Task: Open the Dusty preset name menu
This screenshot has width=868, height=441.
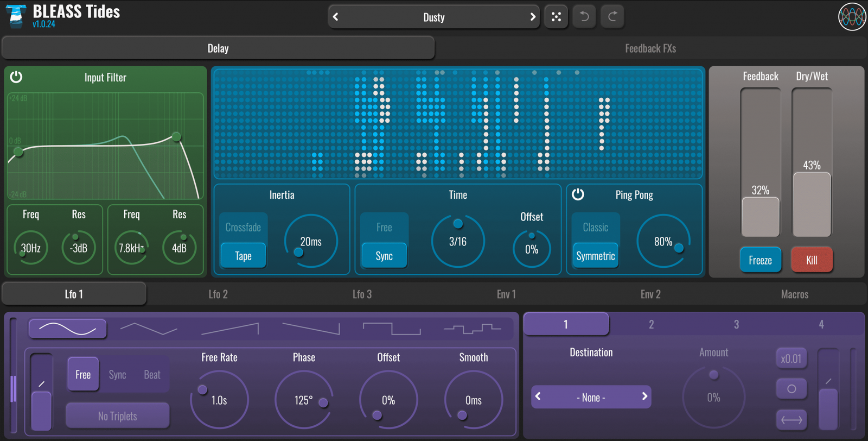Action: click(433, 17)
